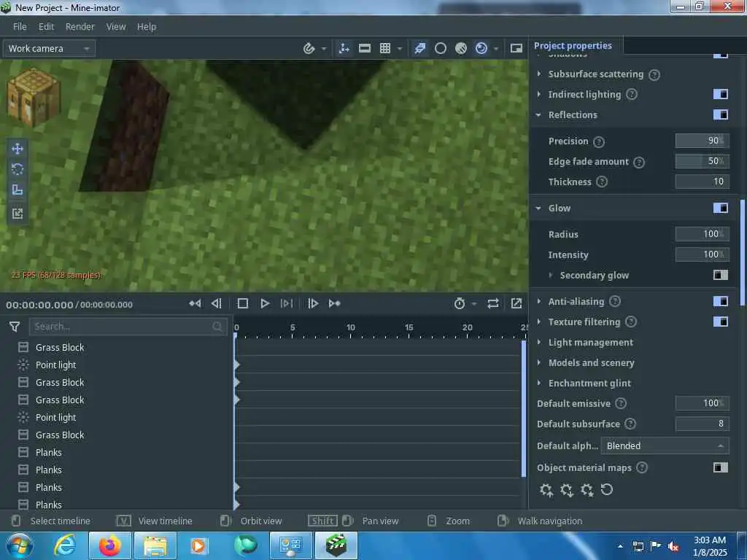Reset render settings to default icon
The image size is (747, 560).
coord(607,489)
